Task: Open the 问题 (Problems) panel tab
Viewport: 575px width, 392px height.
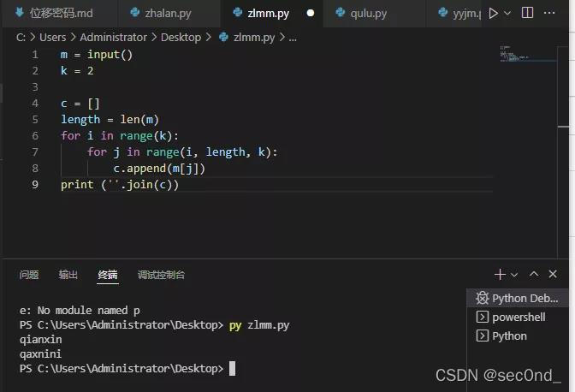Action: pos(29,275)
